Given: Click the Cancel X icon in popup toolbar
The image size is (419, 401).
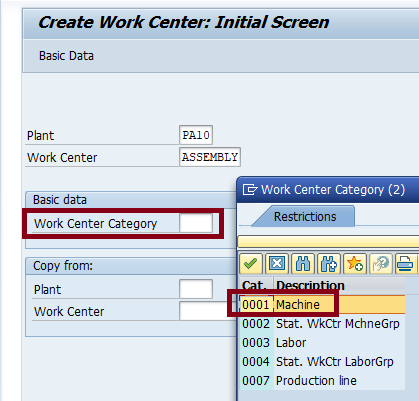Looking at the screenshot, I should (x=277, y=264).
